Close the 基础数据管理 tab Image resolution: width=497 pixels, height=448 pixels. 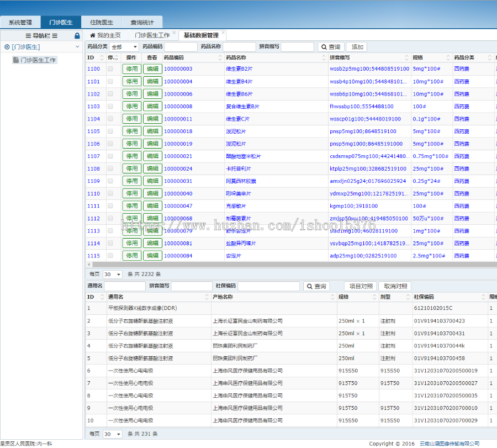[x=224, y=33]
